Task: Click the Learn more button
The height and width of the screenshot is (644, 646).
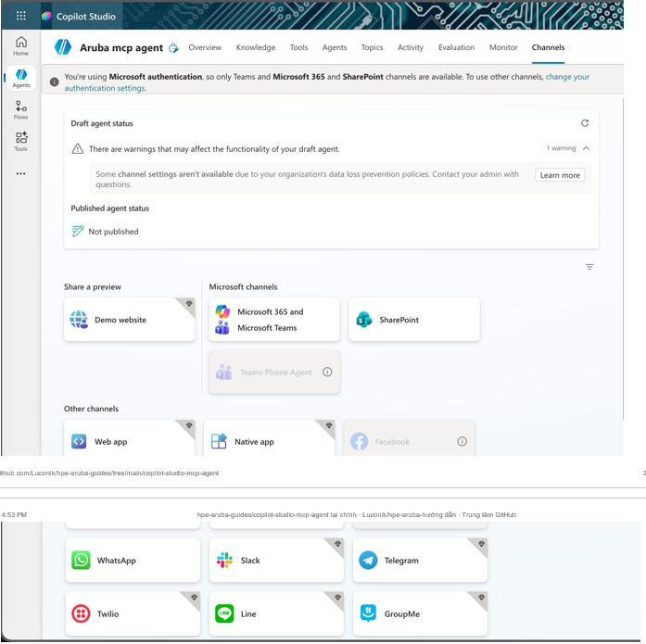Action: click(x=560, y=175)
